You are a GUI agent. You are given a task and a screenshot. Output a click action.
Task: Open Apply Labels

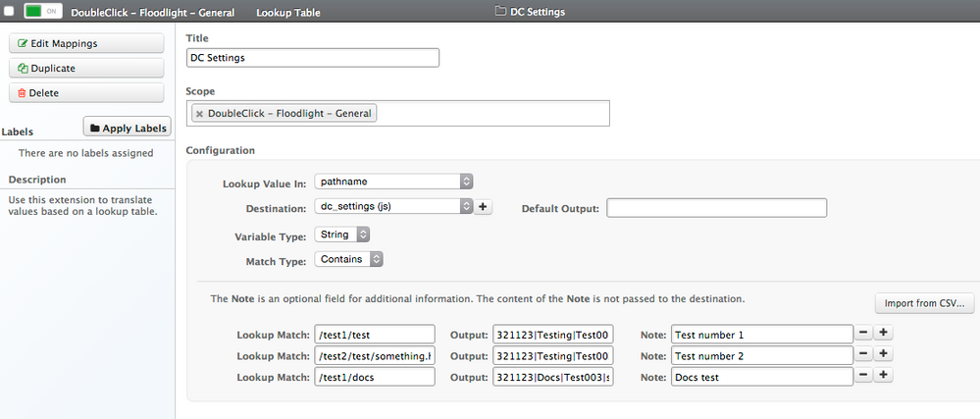(x=128, y=128)
